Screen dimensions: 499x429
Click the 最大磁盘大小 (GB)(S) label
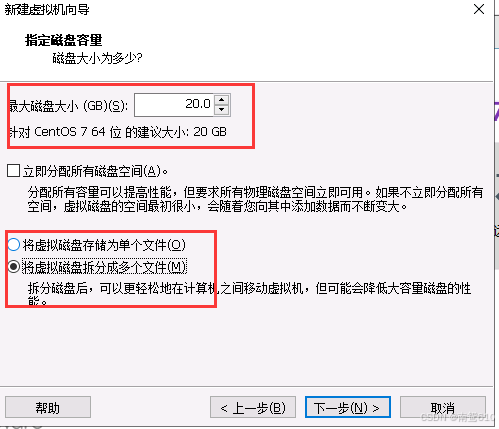point(68,106)
